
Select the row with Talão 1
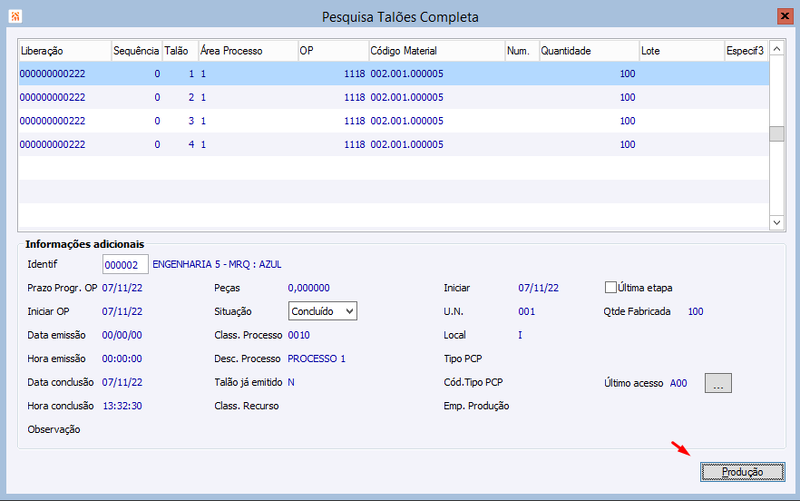393,73
